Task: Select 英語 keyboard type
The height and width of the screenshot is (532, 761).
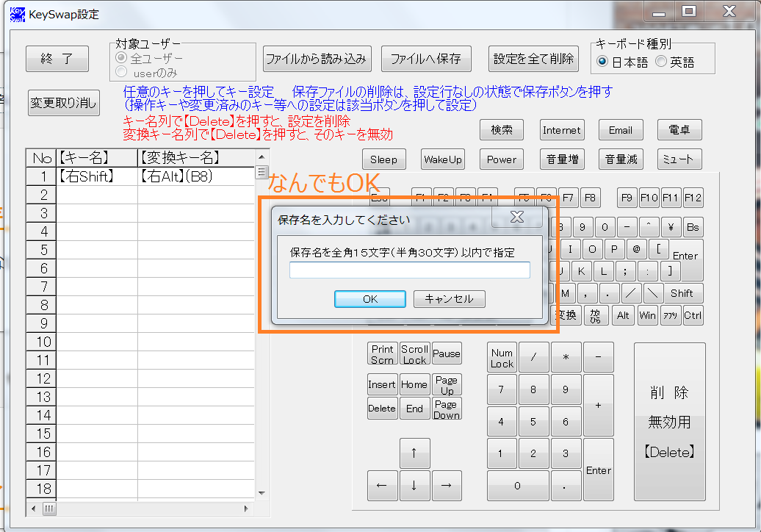Action: tap(661, 62)
